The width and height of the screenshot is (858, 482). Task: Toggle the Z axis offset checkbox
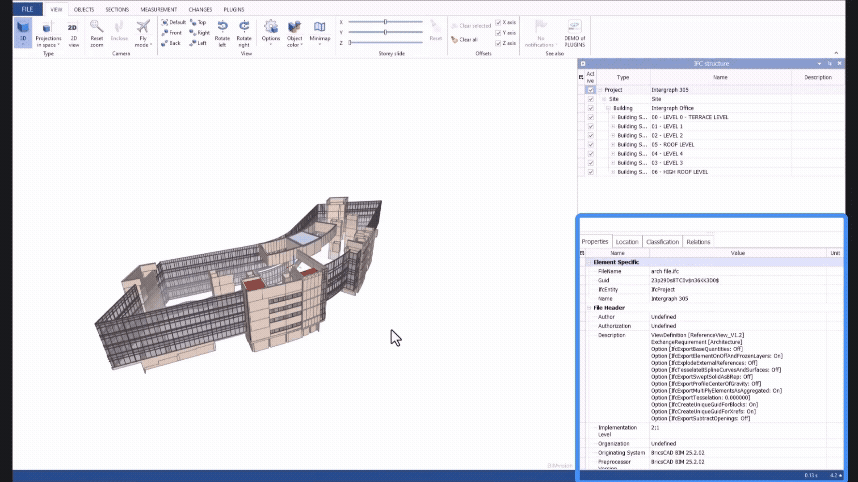click(x=499, y=43)
